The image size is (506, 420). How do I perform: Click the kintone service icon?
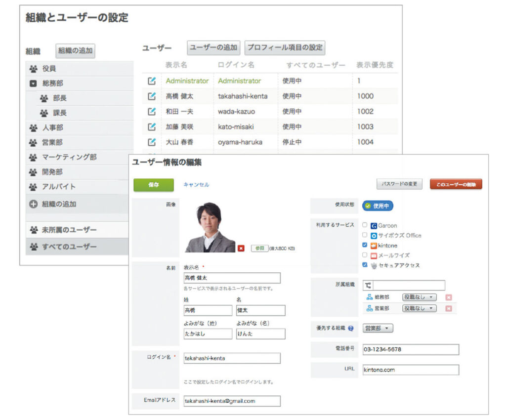click(375, 246)
